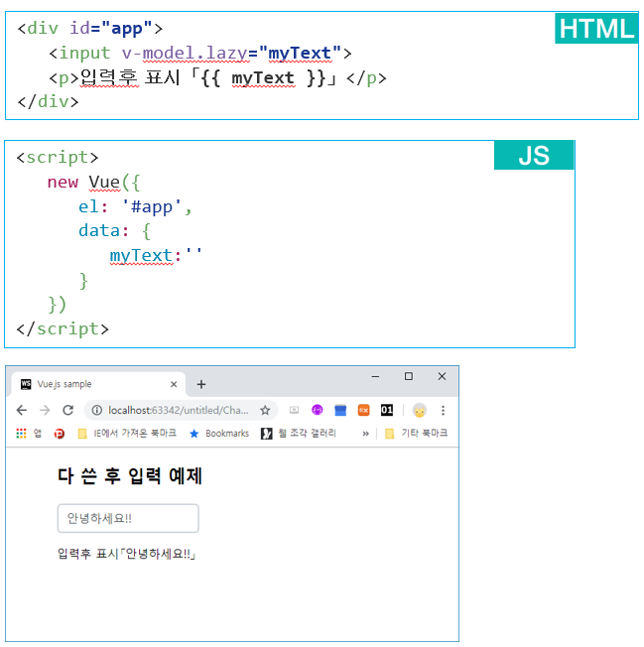Image resolution: width=644 pixels, height=647 pixels.
Task: Click the code line el: '#app',
Action: [x=135, y=206]
